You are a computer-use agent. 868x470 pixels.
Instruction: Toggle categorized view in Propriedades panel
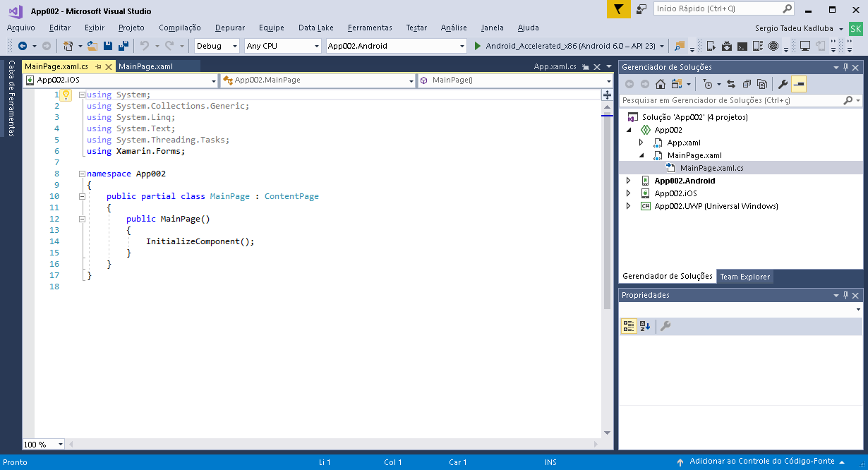(x=629, y=326)
